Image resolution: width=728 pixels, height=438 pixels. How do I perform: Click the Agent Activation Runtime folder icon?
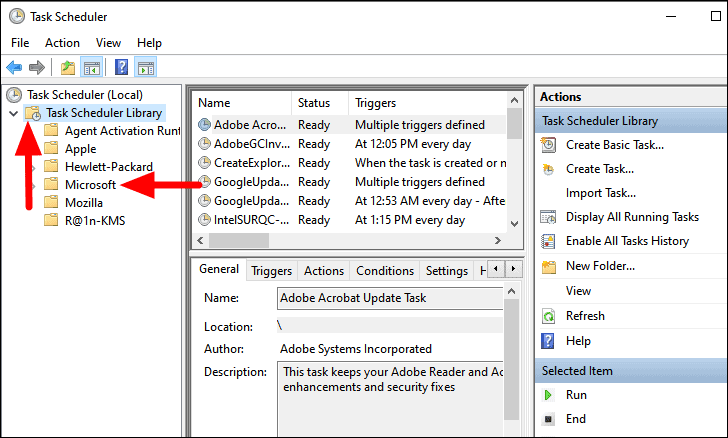(x=51, y=130)
